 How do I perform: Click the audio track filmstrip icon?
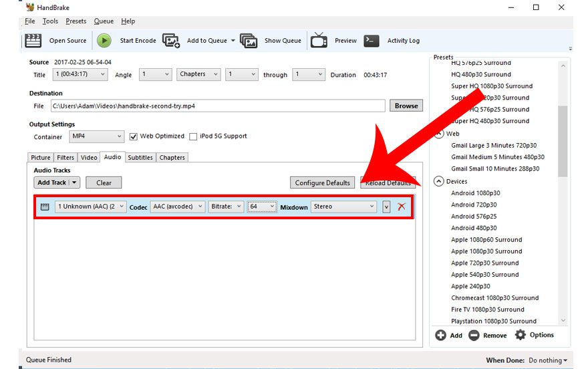click(45, 207)
